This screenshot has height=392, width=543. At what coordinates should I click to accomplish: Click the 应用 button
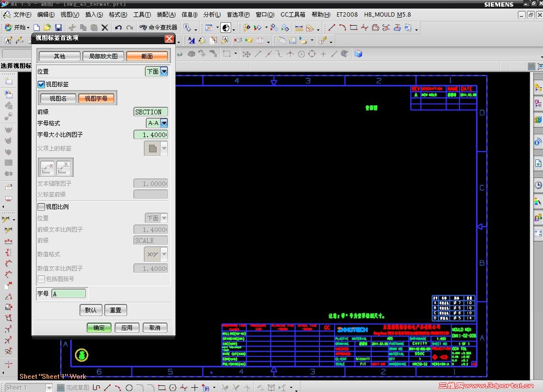click(127, 327)
